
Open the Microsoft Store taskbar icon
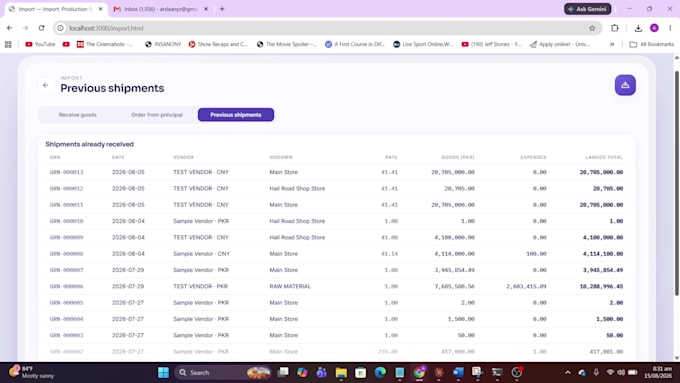pos(360,373)
